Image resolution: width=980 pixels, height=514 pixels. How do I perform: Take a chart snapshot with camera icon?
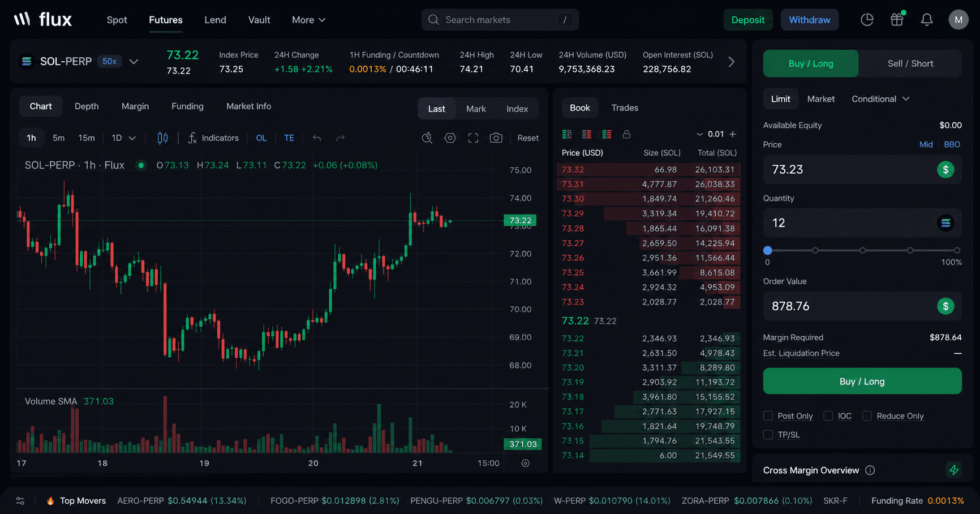(496, 138)
